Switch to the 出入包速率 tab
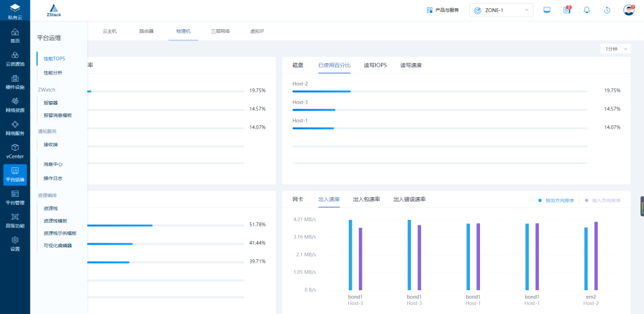The image size is (644, 314). point(366,199)
